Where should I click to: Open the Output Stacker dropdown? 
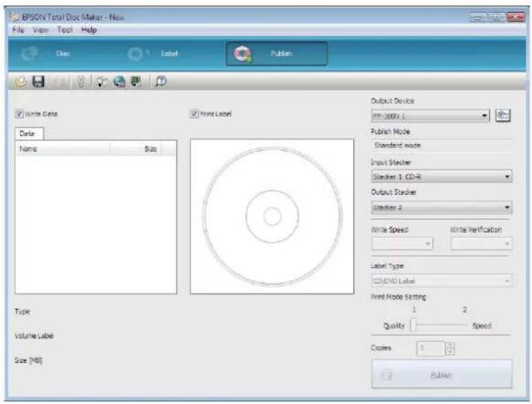tap(441, 207)
